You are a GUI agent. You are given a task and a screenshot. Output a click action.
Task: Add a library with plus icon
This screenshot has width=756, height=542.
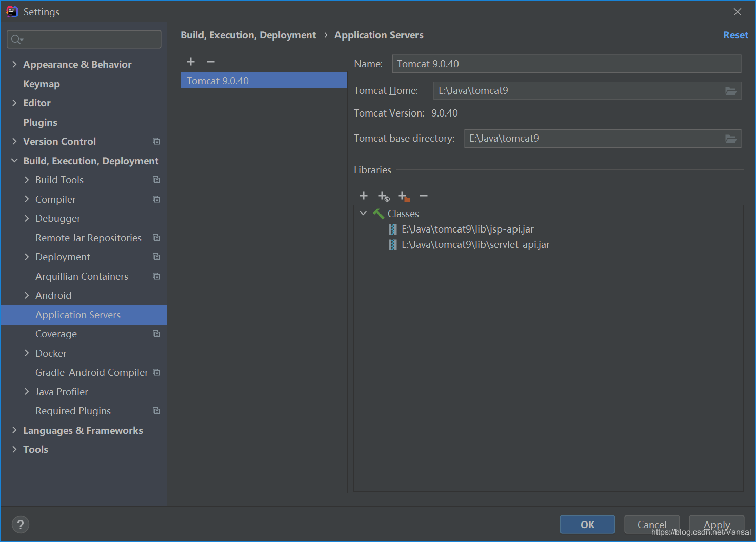point(364,196)
